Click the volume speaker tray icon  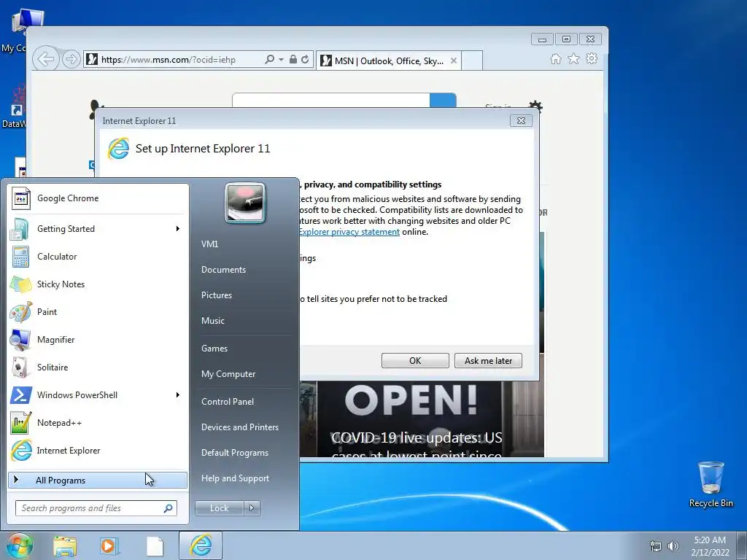(x=673, y=546)
